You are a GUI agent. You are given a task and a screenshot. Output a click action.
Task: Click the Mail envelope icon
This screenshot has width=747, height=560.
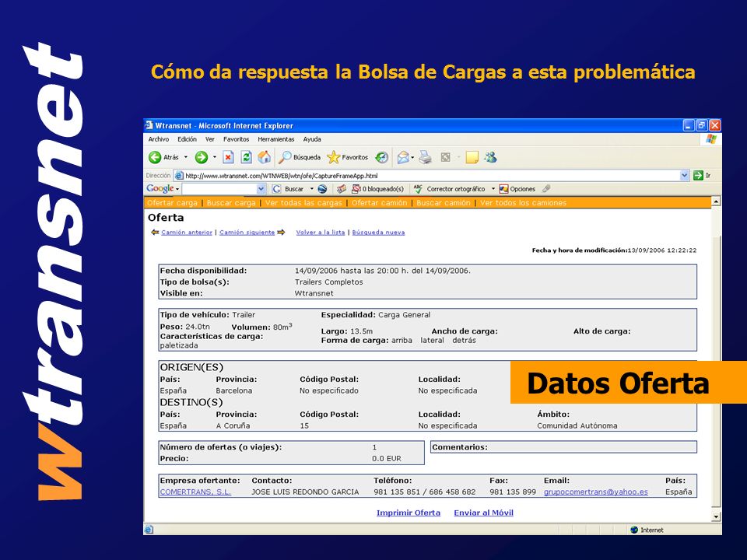point(403,157)
